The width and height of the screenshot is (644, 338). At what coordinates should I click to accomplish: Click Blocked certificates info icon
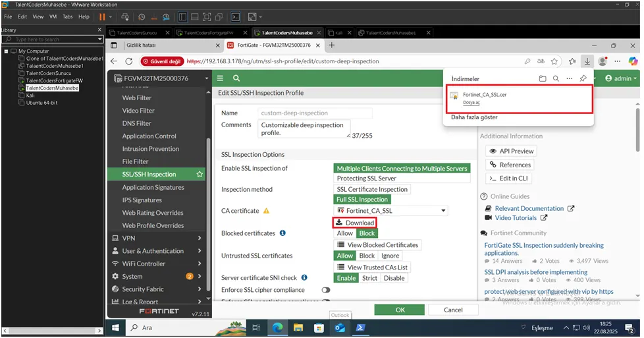282,233
